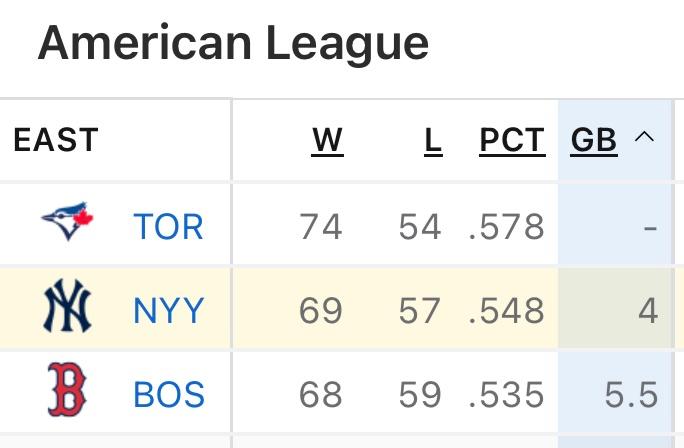This screenshot has width=684, height=448.
Task: Click Boston's 59 losses cell
Action: (x=420, y=395)
